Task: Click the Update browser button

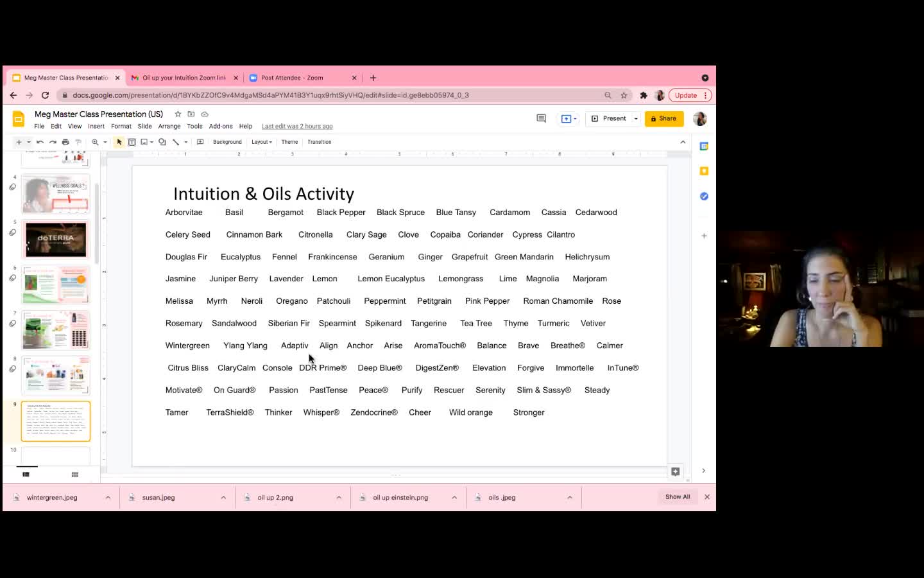Action: (690, 95)
